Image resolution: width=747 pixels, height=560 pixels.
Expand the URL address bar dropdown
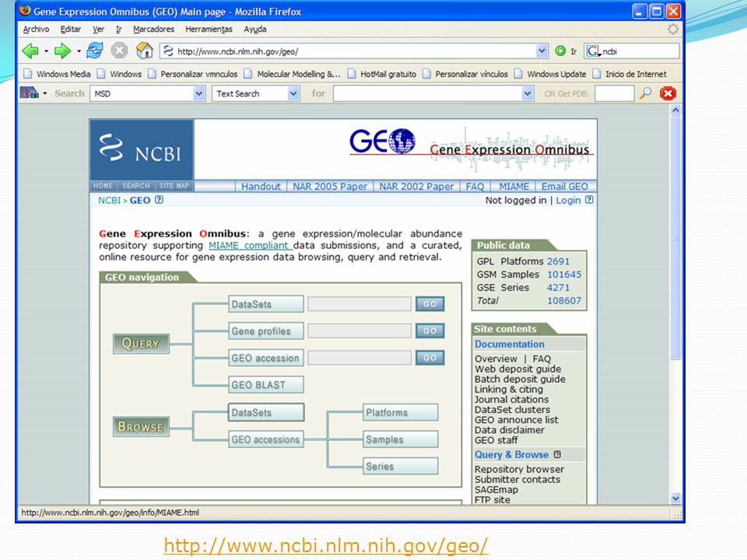coord(542,51)
